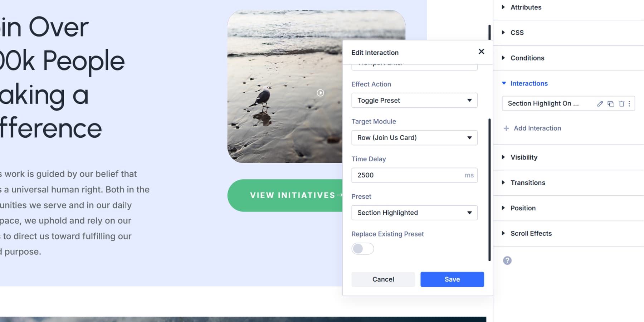Enable the Replace Existing Preset toggle
This screenshot has height=322, width=644.
tap(363, 248)
